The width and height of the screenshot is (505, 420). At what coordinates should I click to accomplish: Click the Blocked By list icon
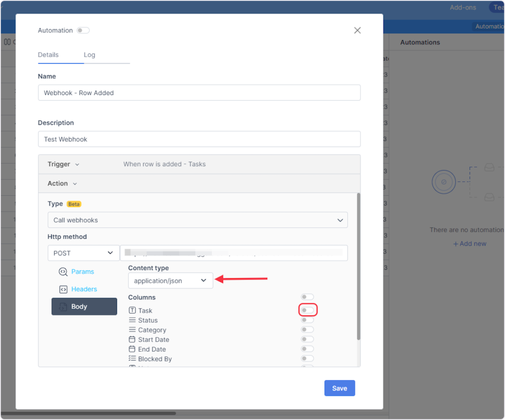tap(132, 359)
